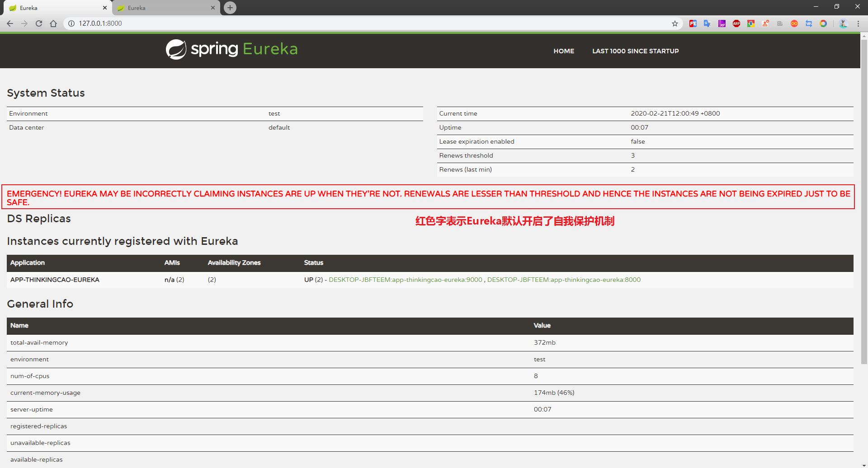Image resolution: width=868 pixels, height=468 pixels.
Task: Open a new browser tab
Action: pyautogui.click(x=230, y=8)
